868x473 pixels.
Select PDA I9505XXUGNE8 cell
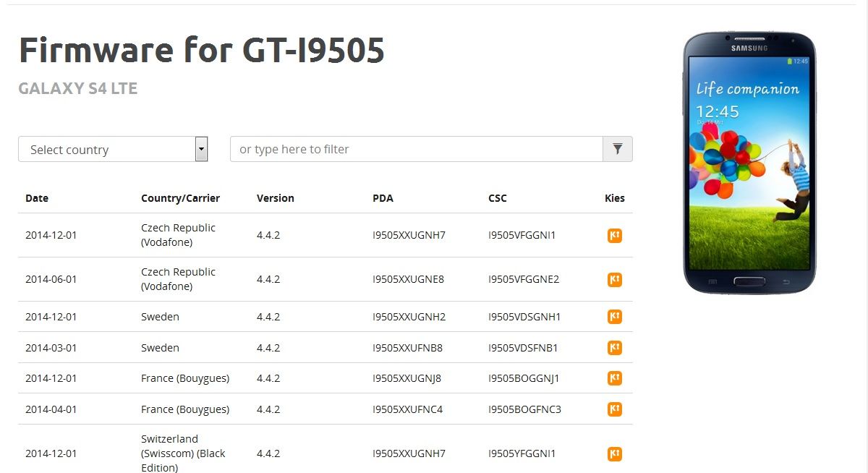(408, 279)
